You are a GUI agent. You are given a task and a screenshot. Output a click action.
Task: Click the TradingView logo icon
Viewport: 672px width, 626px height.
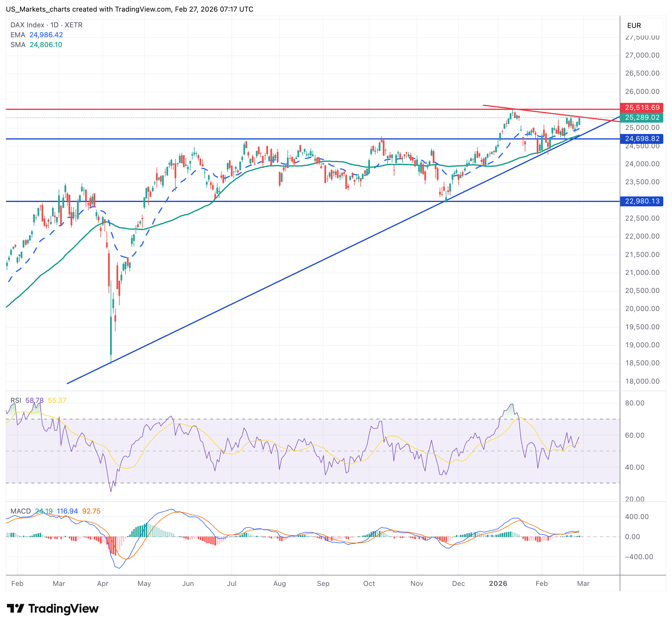15,608
